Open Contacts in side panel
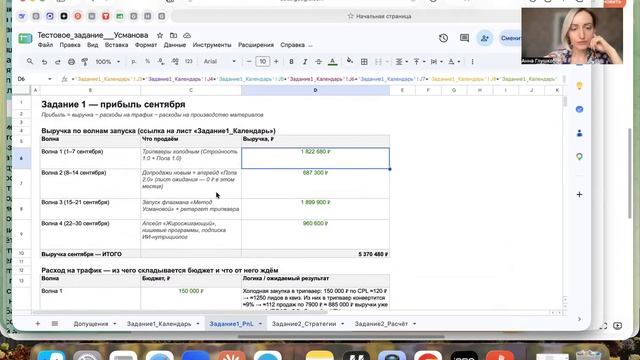The height and width of the screenshot is (360, 640). [579, 133]
